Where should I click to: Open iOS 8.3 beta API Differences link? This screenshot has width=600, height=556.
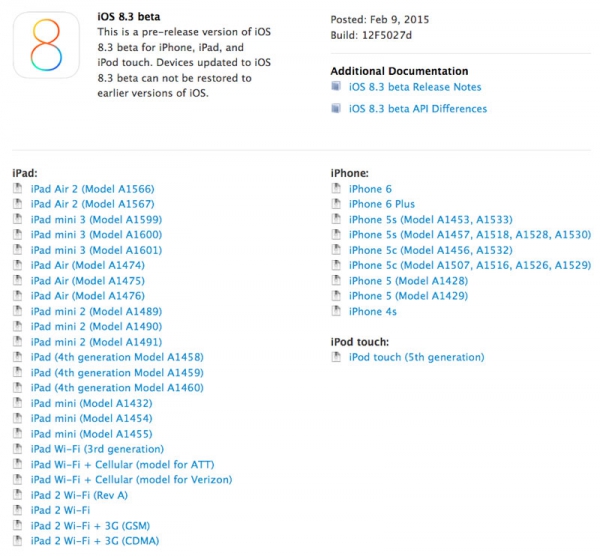(x=418, y=109)
